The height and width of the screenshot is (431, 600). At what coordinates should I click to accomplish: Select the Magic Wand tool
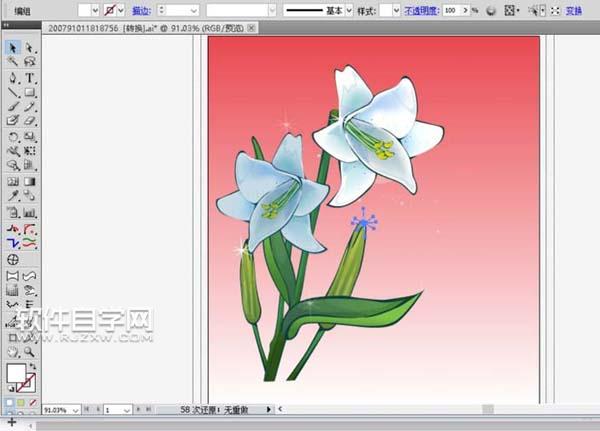tap(13, 62)
